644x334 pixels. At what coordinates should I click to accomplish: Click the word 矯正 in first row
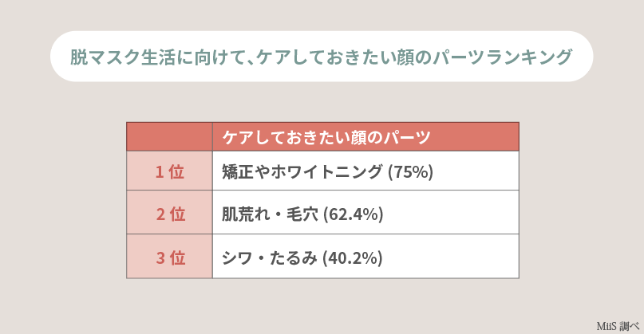(239, 171)
